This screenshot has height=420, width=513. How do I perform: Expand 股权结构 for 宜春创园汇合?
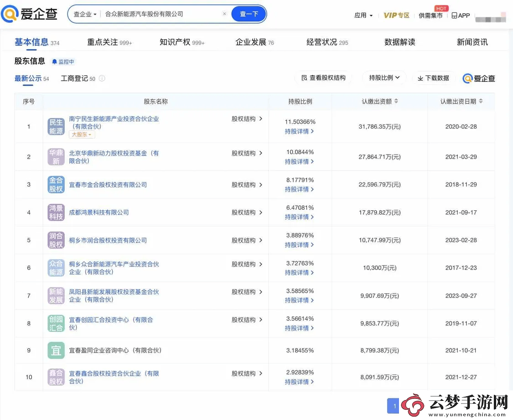(247, 320)
